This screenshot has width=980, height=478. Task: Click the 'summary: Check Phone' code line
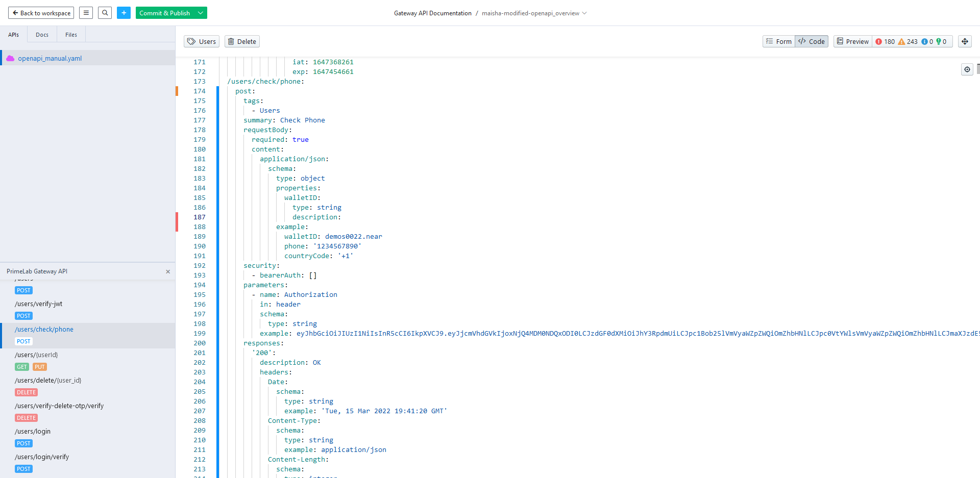(284, 120)
